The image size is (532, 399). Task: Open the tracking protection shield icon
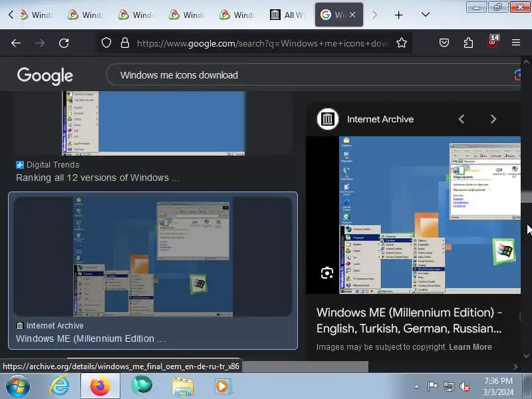106,43
